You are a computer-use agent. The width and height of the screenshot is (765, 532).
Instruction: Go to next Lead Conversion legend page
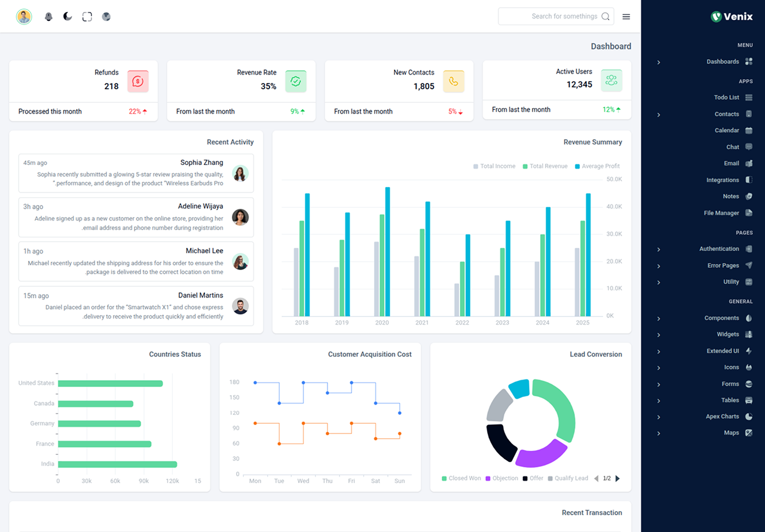coord(617,479)
